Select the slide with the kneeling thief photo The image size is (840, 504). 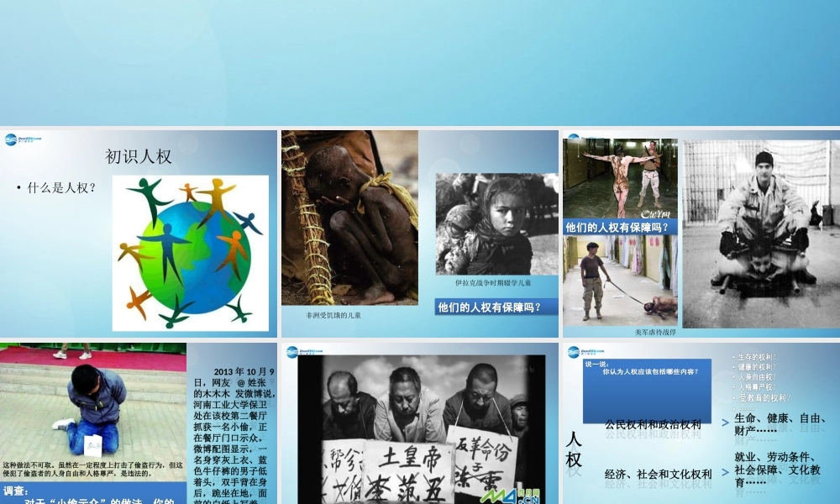pos(139,423)
